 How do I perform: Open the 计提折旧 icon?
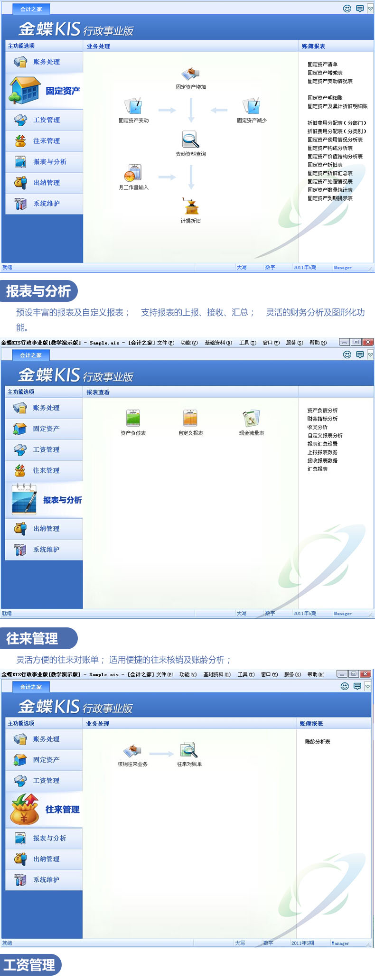pyautogui.click(x=191, y=206)
